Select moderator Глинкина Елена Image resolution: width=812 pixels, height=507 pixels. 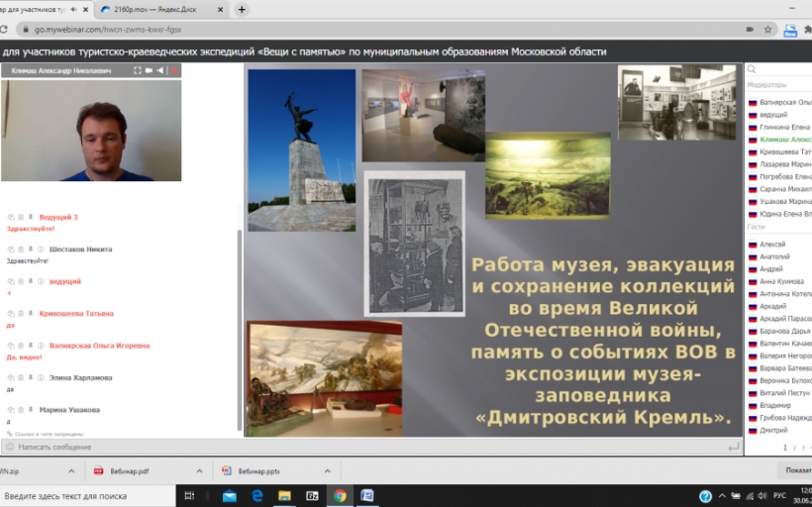click(782, 127)
